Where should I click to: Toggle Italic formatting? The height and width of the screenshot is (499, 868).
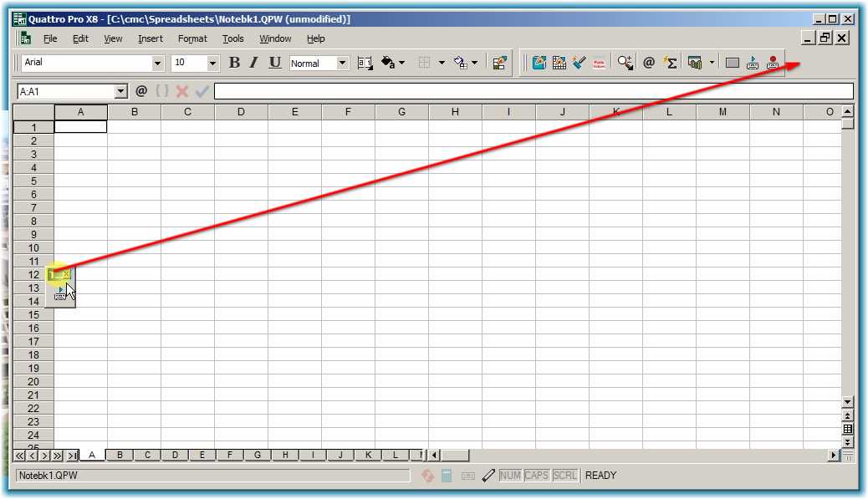click(x=255, y=63)
